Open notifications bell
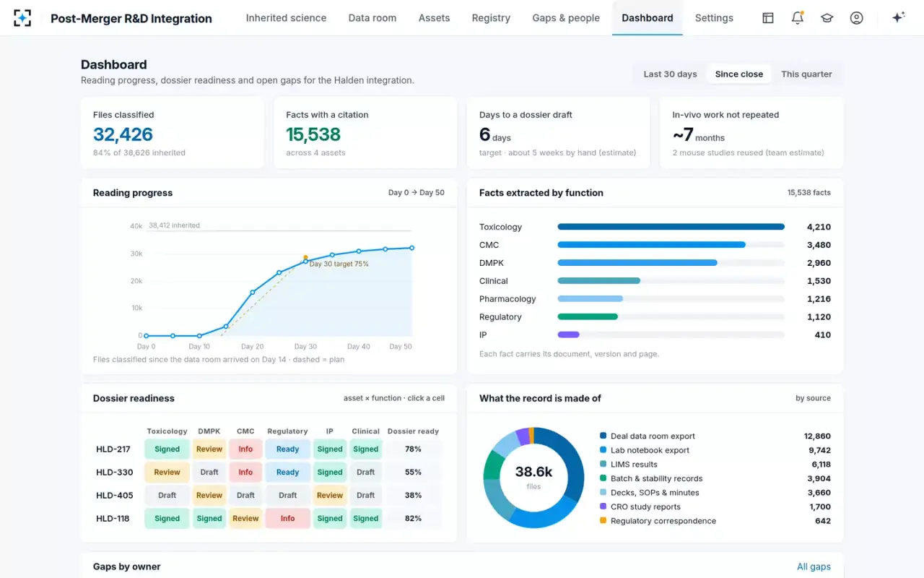The width and height of the screenshot is (924, 578). pos(798,18)
